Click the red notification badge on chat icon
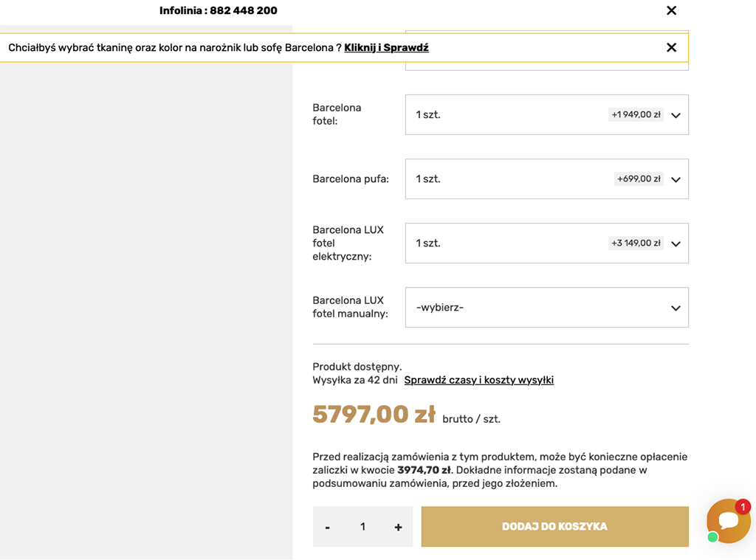Screen dimensions: 756x560 point(743,508)
